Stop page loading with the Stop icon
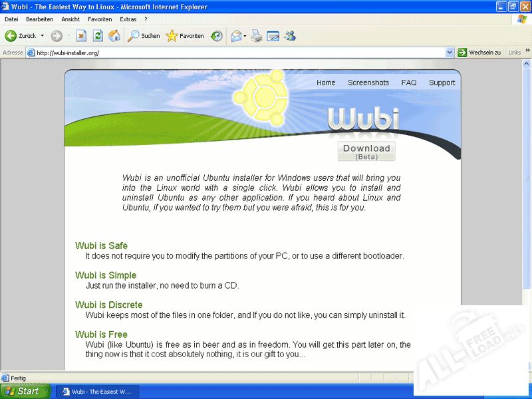Viewport: 532px width, 399px height. pos(81,36)
